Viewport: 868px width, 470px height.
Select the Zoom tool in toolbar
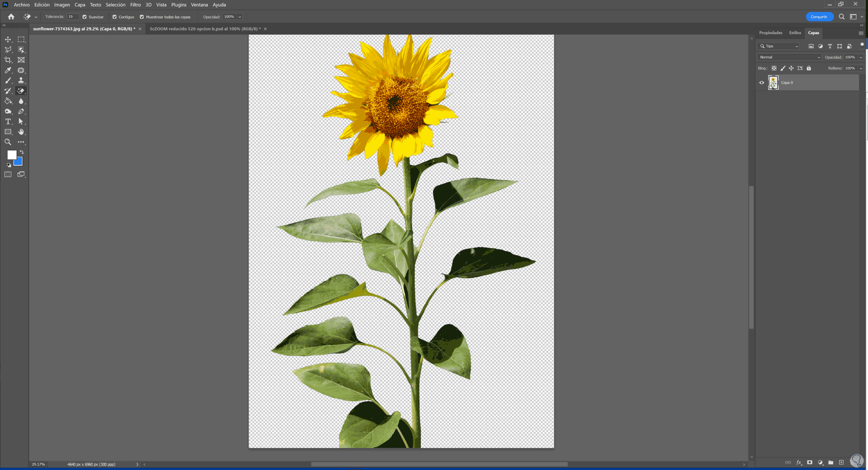[x=8, y=142]
